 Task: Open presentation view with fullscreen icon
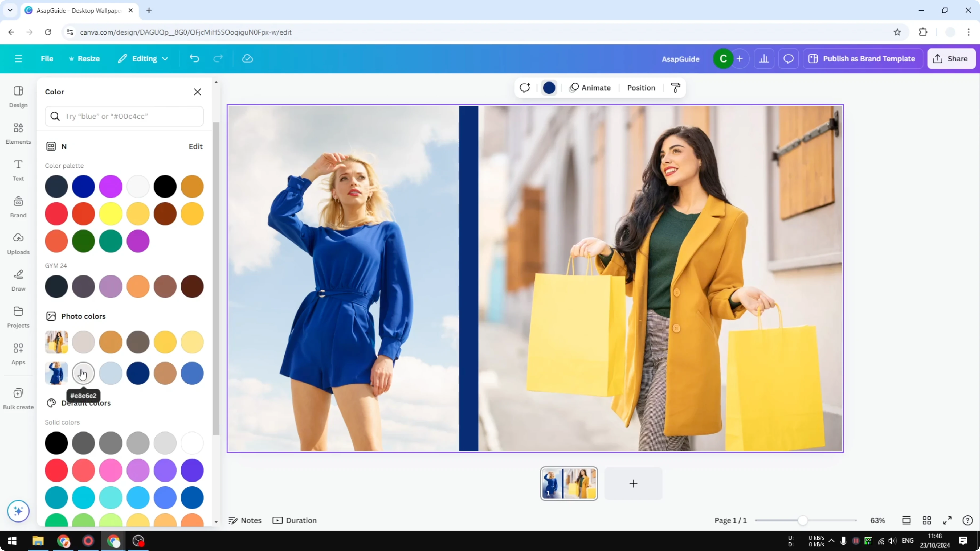[x=947, y=520]
